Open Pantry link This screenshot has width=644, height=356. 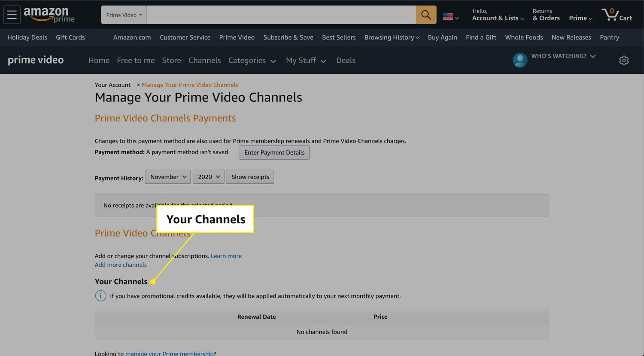tap(609, 37)
